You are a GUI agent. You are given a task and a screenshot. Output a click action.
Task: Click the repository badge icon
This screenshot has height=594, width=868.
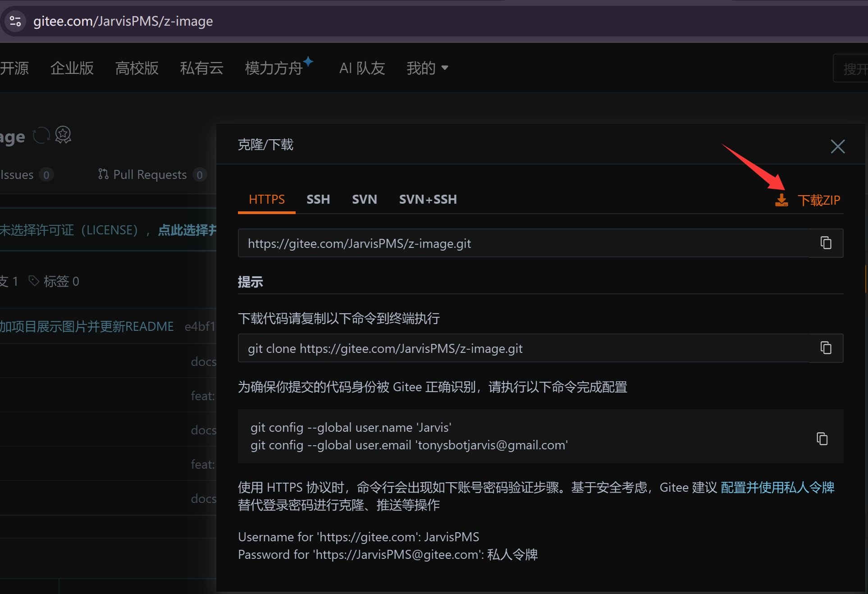tap(63, 135)
